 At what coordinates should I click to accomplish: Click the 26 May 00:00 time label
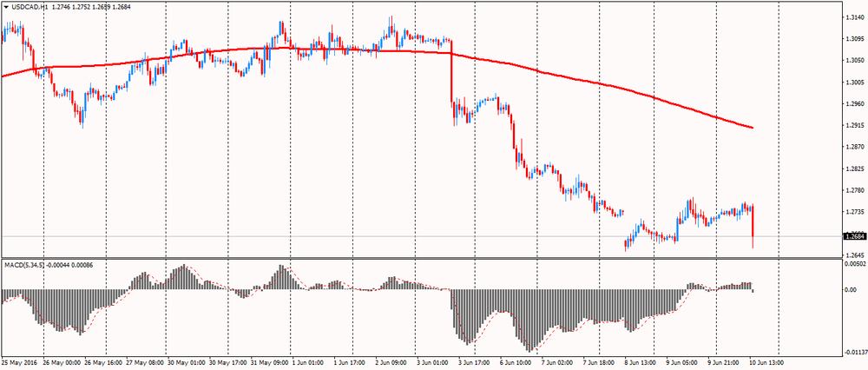[62, 363]
